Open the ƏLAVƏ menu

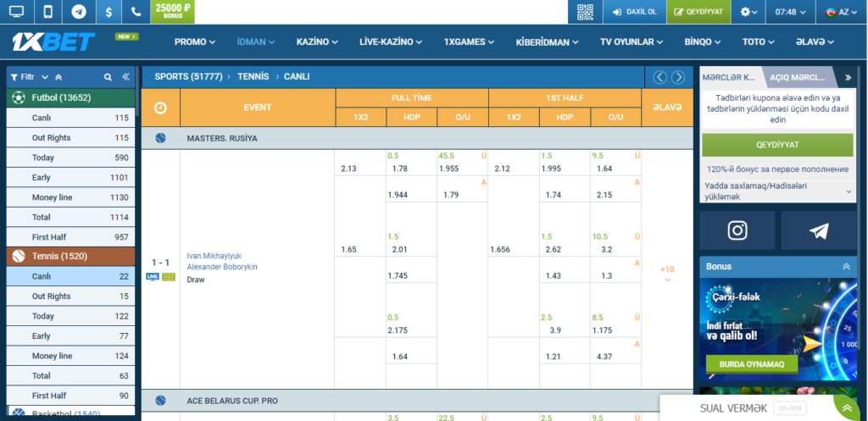815,42
